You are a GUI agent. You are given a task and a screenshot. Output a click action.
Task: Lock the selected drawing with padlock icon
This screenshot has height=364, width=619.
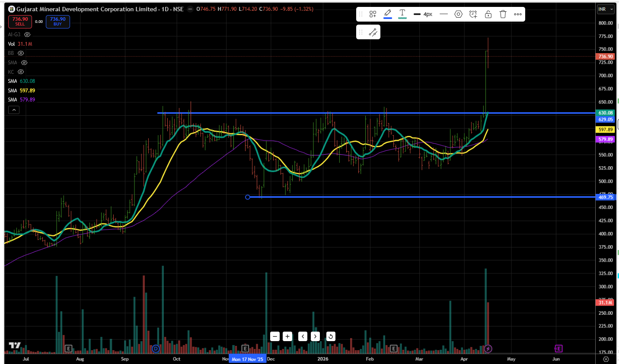point(488,14)
